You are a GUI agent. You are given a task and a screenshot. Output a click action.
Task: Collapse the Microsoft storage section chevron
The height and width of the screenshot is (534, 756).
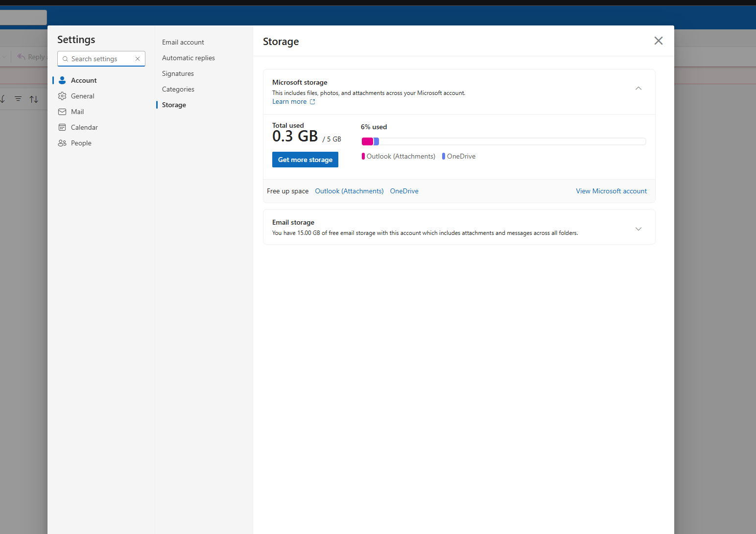click(638, 88)
